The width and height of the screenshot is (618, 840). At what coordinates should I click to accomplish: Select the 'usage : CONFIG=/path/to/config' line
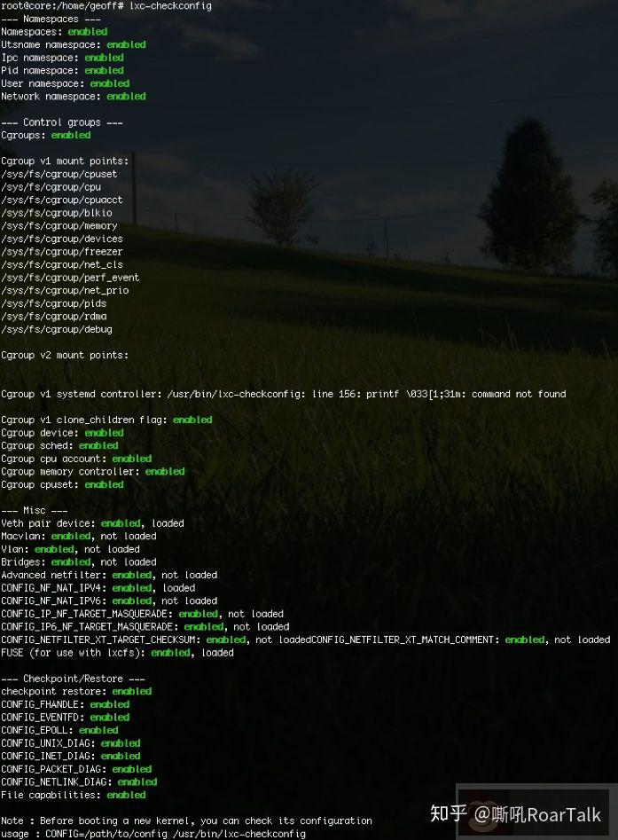(153, 834)
